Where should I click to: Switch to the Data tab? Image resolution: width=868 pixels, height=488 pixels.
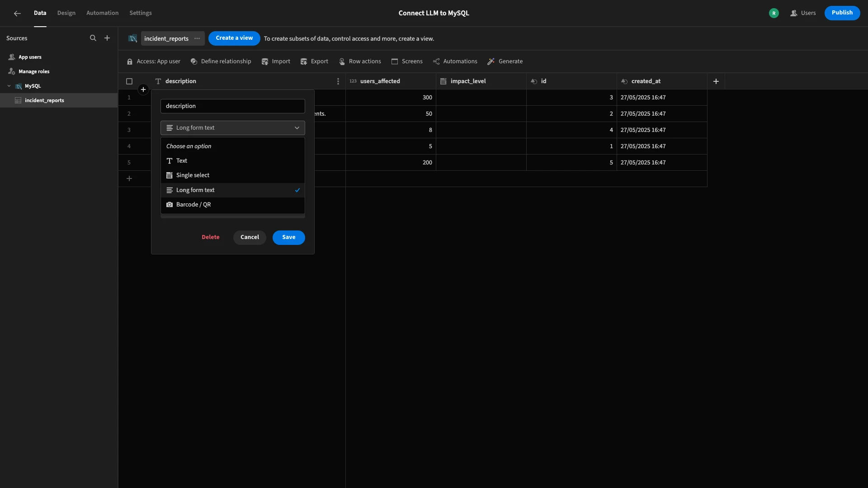pos(40,13)
